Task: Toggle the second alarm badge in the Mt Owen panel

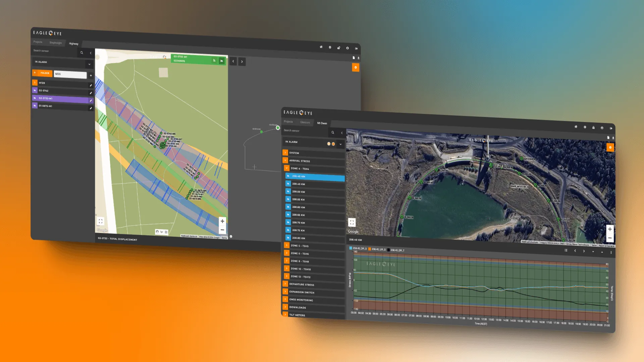Action: click(x=333, y=144)
